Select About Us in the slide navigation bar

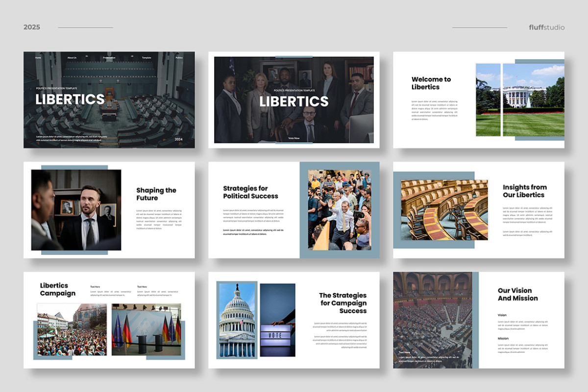pos(72,57)
